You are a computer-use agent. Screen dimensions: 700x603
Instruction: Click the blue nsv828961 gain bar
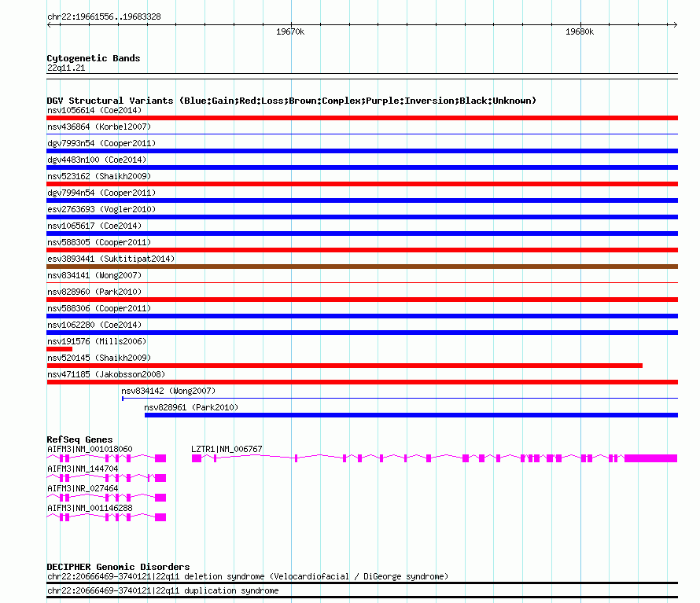click(x=411, y=415)
